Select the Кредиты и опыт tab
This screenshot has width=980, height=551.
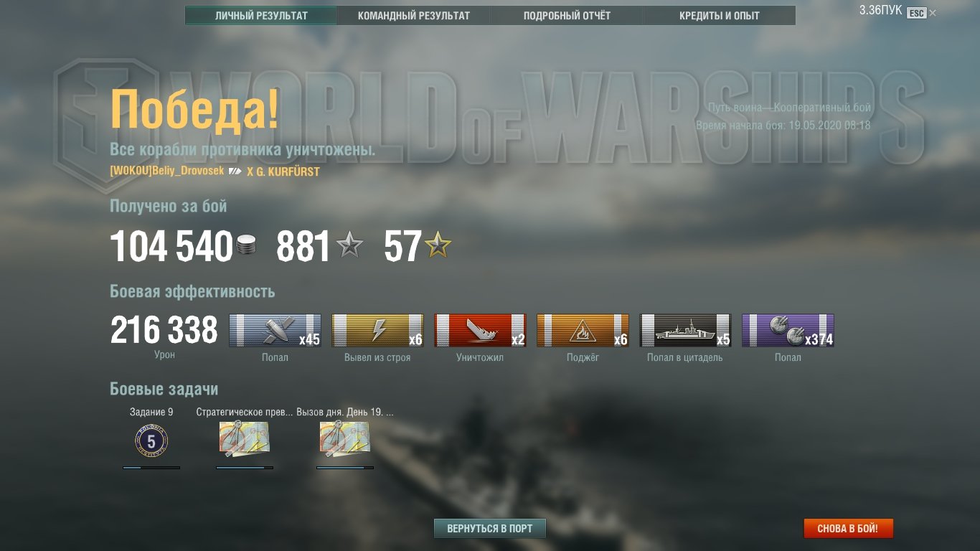tap(719, 16)
